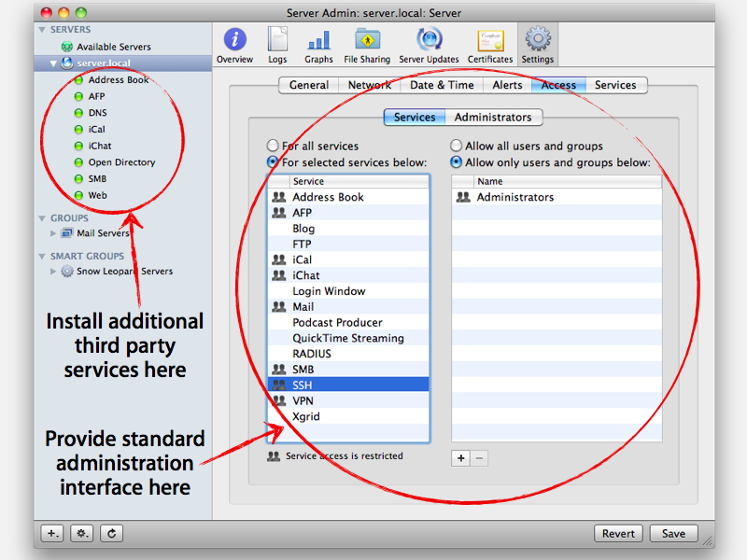Select the SSH row in service list
Viewport: 747px width, 560px height.
point(348,385)
